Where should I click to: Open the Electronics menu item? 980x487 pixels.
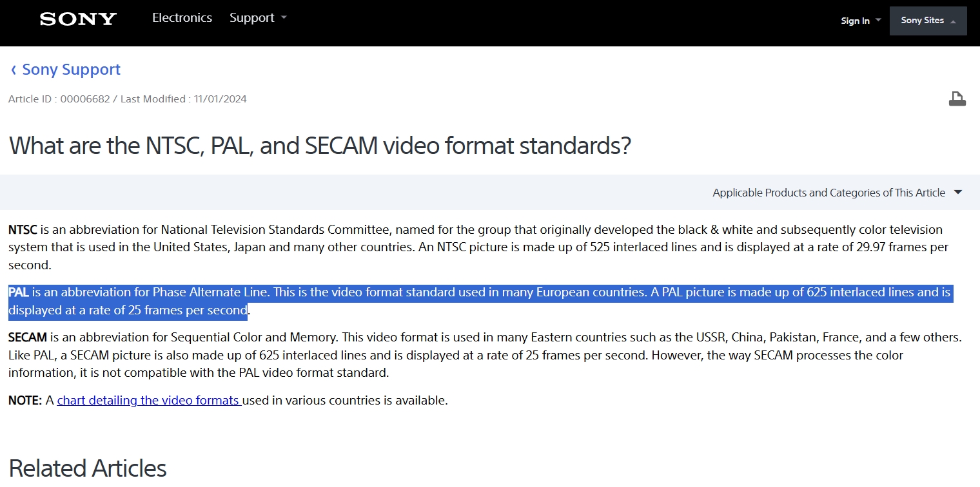click(x=182, y=18)
